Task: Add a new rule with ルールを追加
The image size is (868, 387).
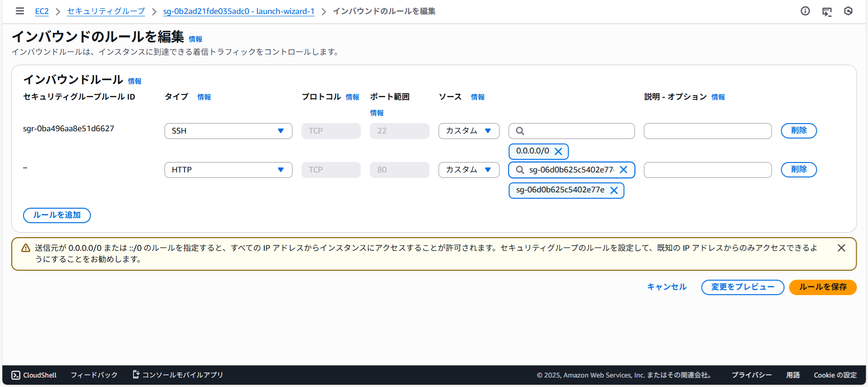Action: click(57, 215)
